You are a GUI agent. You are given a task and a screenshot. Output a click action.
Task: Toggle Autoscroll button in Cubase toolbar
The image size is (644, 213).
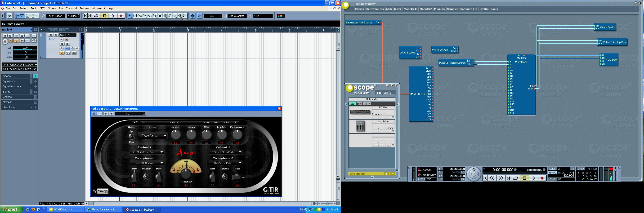click(192, 16)
